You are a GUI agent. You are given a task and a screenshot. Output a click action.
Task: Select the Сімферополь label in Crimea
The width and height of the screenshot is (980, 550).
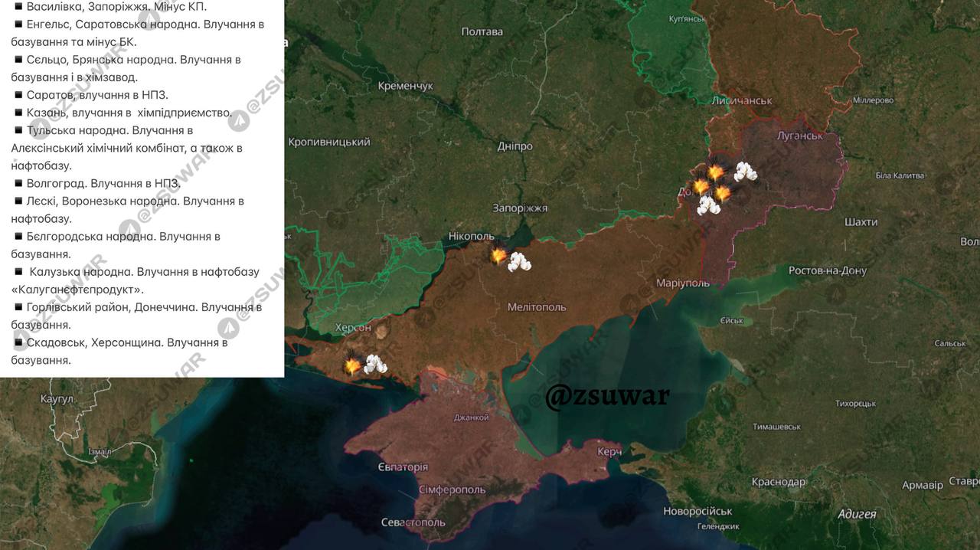(x=452, y=489)
